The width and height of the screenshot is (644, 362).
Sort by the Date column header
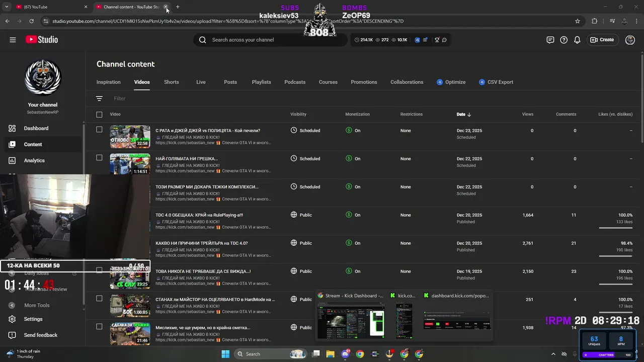tap(463, 114)
